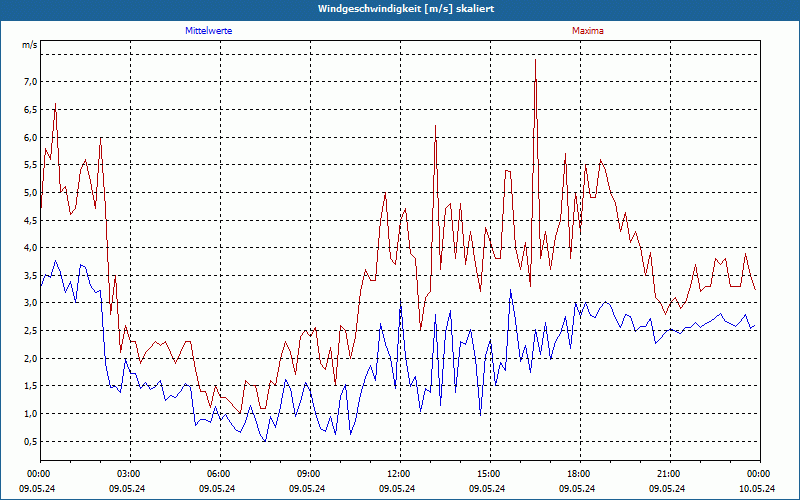Select the 3,0 y-axis value
The height and width of the screenshot is (500, 800).
click(x=31, y=303)
